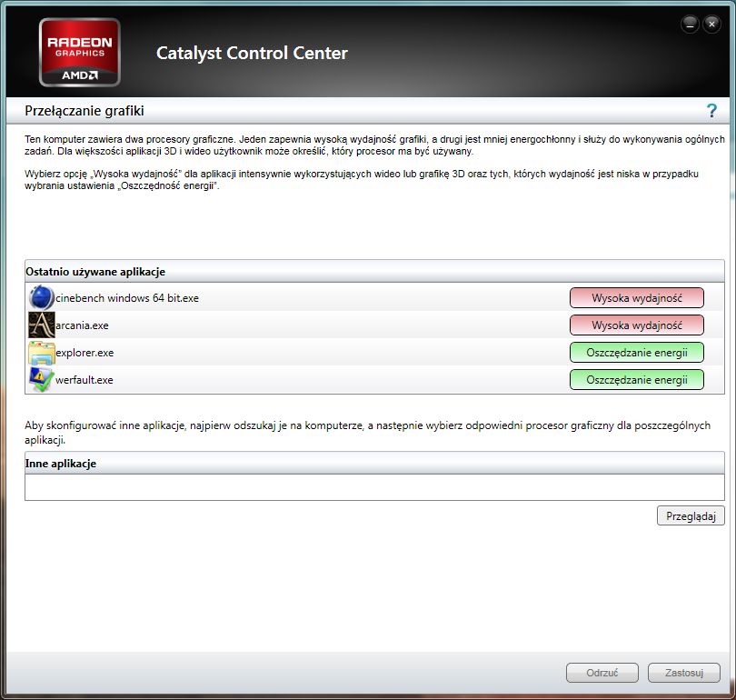736x700 pixels.
Task: Toggle arcania.exe Wysoka wydajność setting
Action: 636,325
